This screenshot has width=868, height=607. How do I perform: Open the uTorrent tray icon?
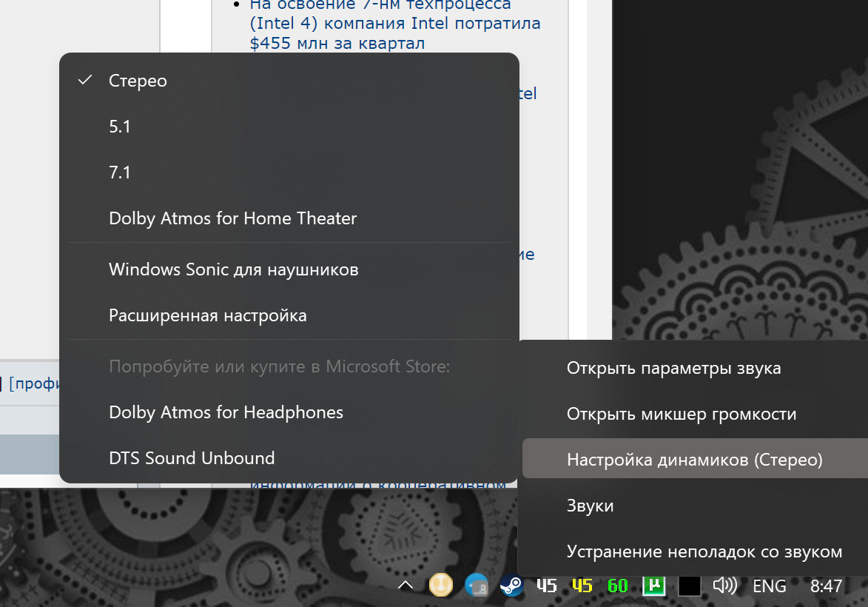click(x=653, y=586)
